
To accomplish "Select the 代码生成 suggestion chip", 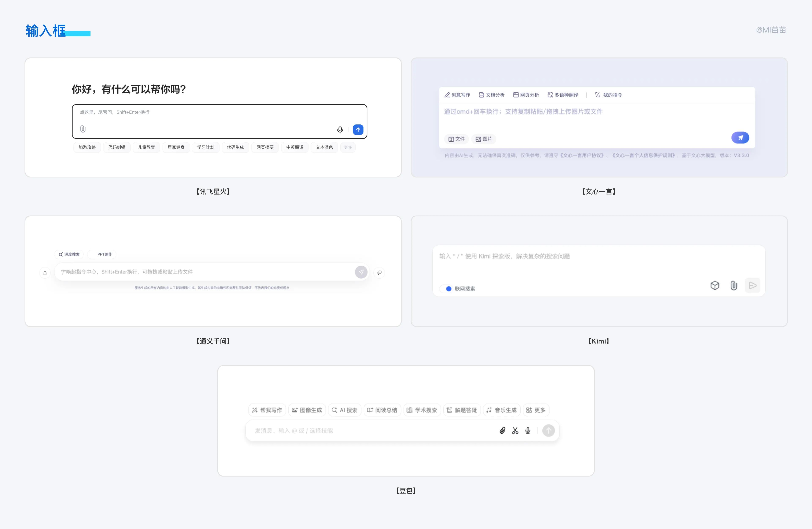I will coord(235,147).
